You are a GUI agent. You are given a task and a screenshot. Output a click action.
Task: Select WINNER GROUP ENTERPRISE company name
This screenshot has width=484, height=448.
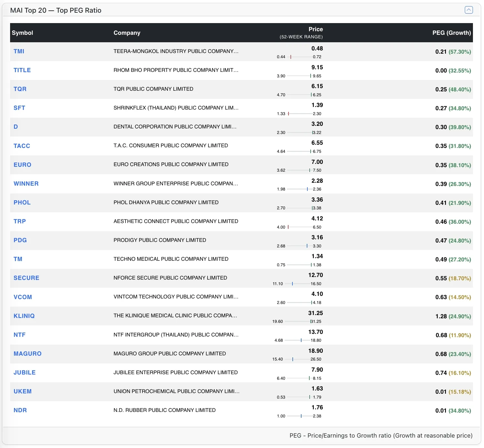[x=176, y=184]
